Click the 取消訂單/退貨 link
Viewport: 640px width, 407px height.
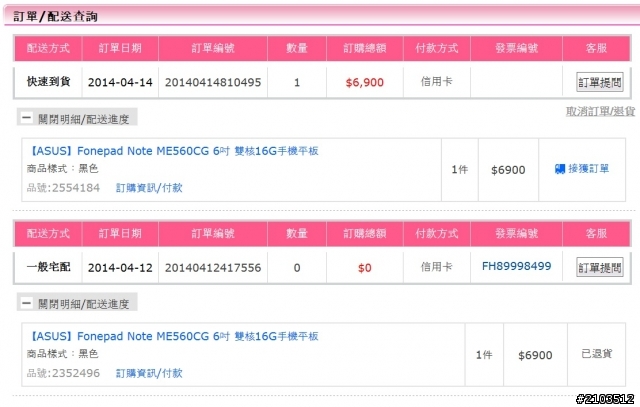(x=600, y=111)
